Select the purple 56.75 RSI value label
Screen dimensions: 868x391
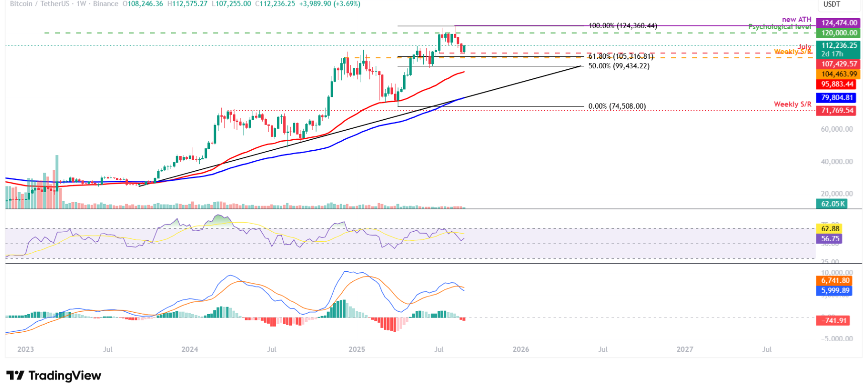830,239
